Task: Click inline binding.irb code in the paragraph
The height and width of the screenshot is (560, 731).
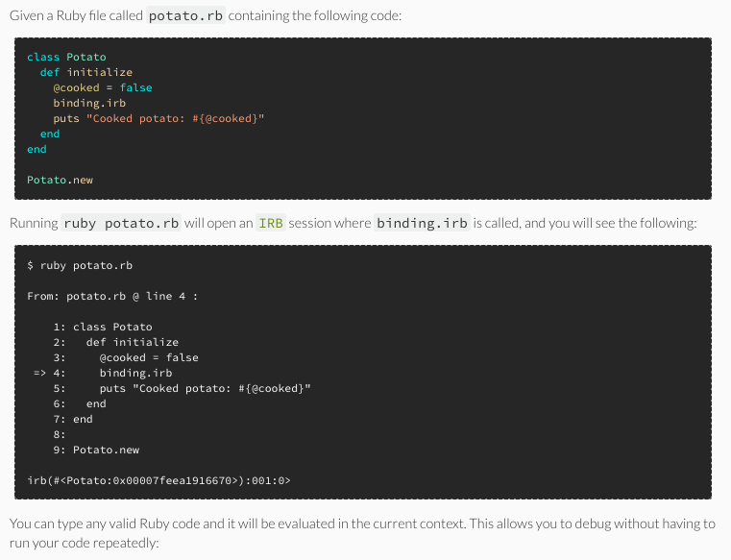Action: pos(422,223)
